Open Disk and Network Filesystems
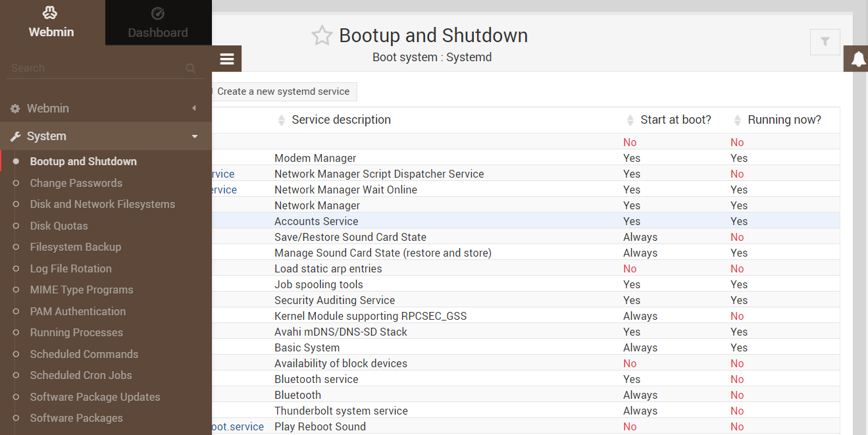868x435 pixels. coord(103,204)
